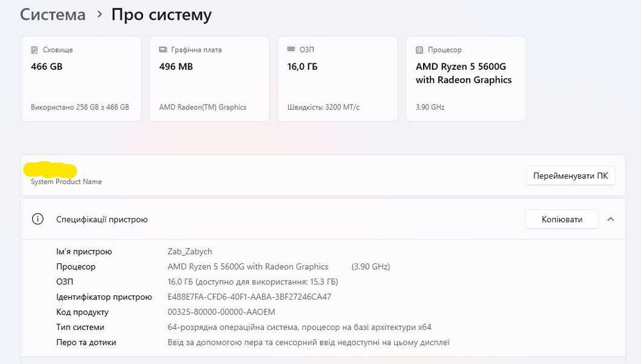Click the info icon beside Специфікації пристрою

coord(38,219)
